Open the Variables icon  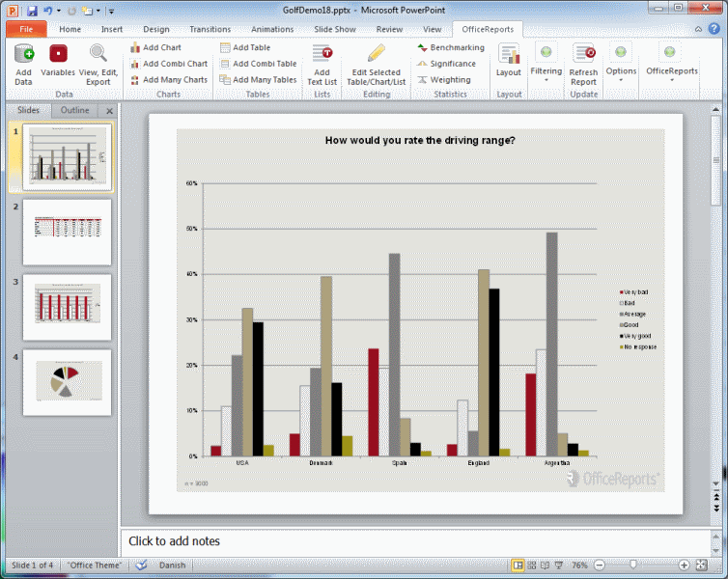point(58,53)
